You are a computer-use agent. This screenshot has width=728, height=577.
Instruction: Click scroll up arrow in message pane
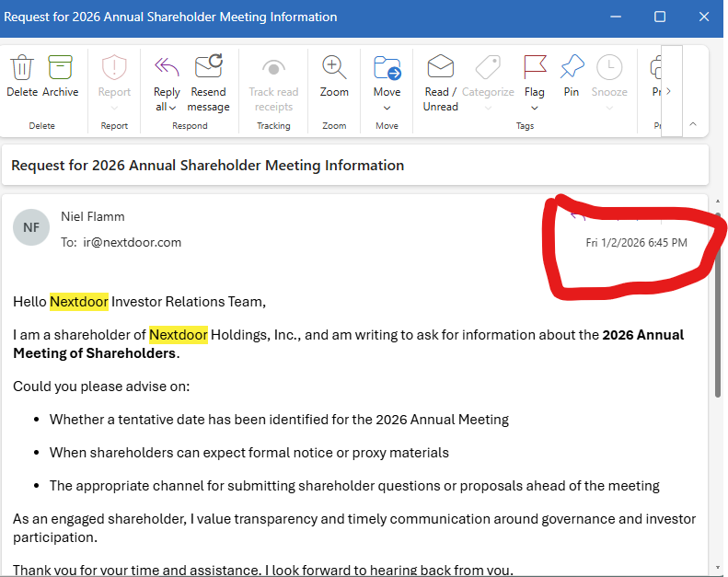[718, 201]
